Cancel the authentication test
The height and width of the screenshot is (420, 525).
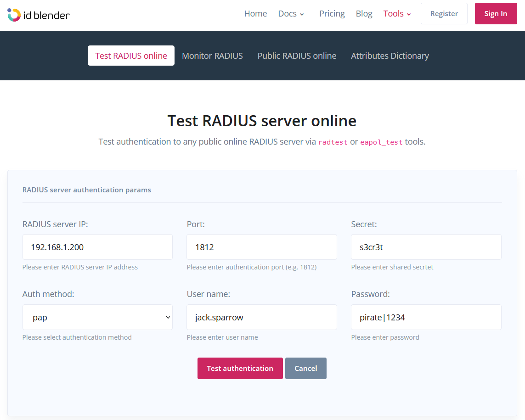305,368
